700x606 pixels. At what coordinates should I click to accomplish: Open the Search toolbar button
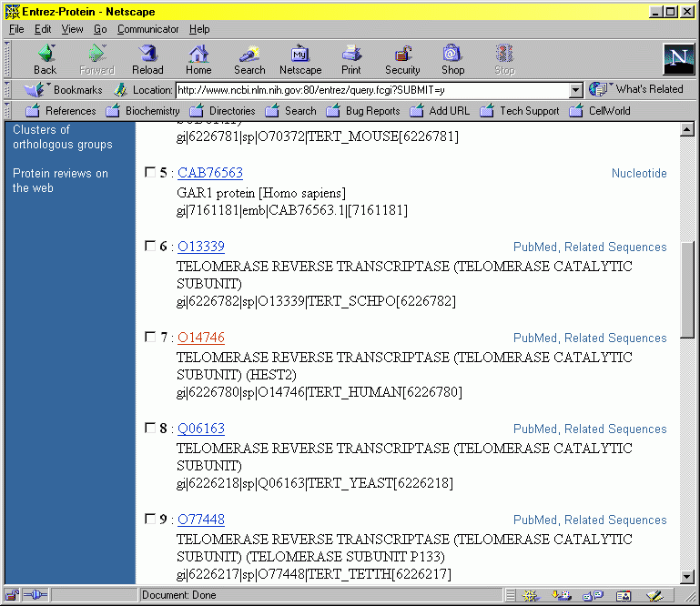[x=249, y=60]
